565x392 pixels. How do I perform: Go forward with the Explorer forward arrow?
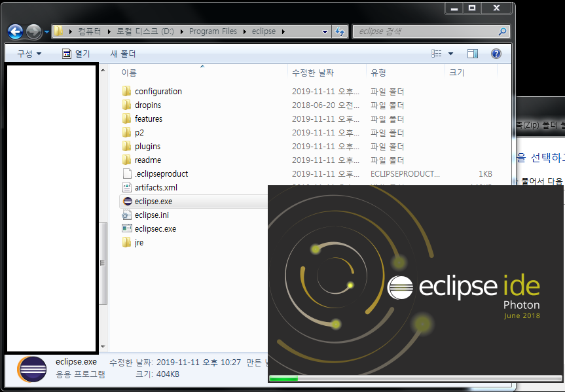[34, 31]
